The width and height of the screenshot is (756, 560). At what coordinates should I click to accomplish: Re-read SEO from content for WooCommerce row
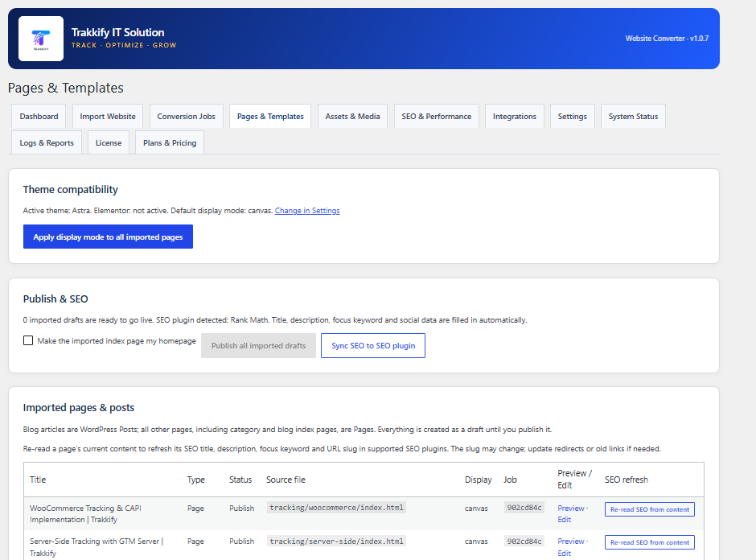(650, 509)
